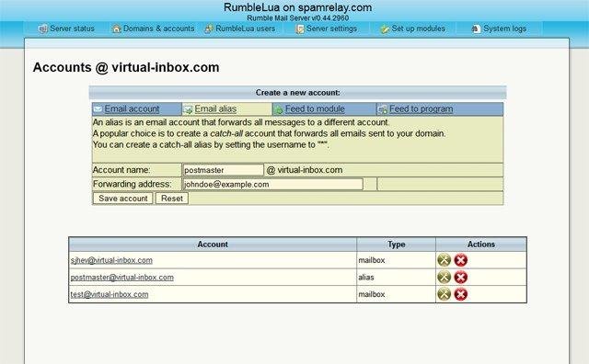Switch to the Feed to module tab
This screenshot has height=364, width=589.
click(315, 109)
